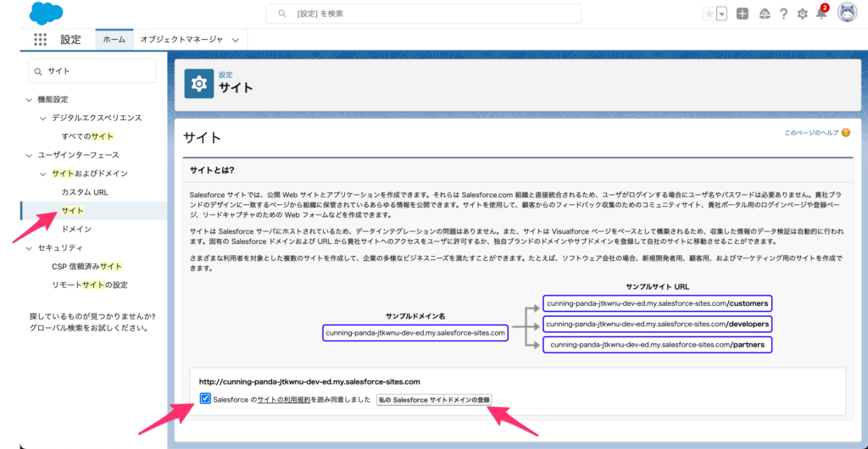Open すべてのサイト in the sidebar

click(x=88, y=136)
